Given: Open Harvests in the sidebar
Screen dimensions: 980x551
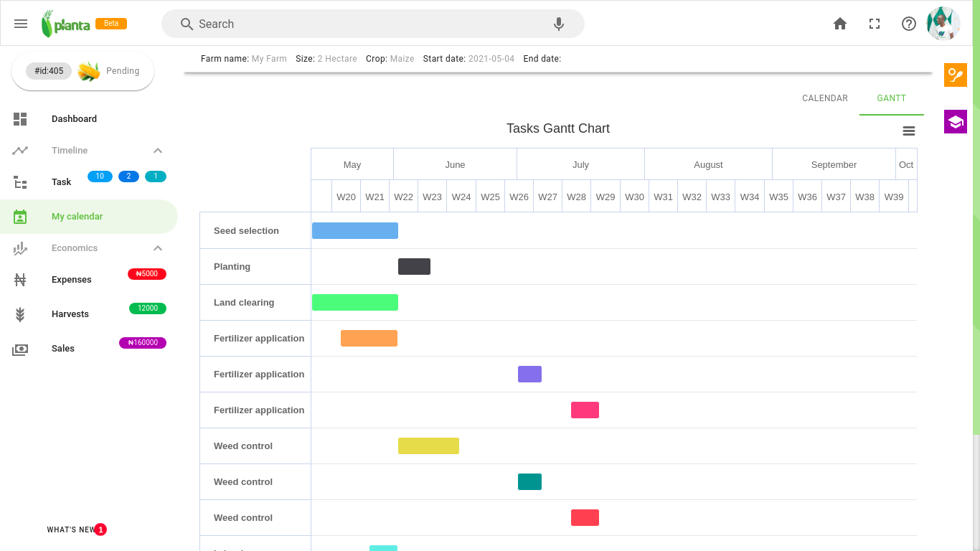Looking at the screenshot, I should click(x=70, y=314).
